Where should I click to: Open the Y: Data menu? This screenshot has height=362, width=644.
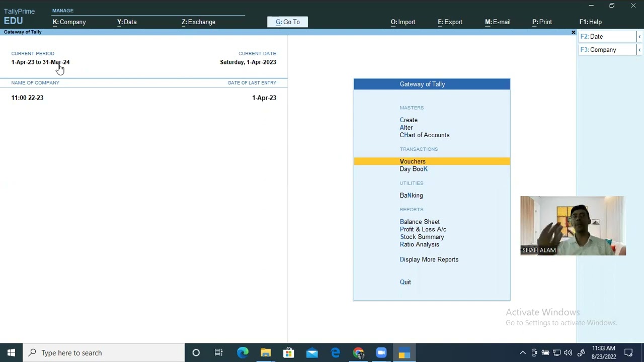tap(127, 22)
